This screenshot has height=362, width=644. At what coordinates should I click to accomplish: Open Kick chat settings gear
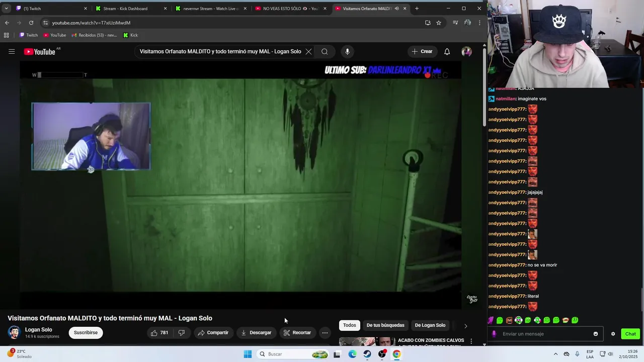(613, 334)
